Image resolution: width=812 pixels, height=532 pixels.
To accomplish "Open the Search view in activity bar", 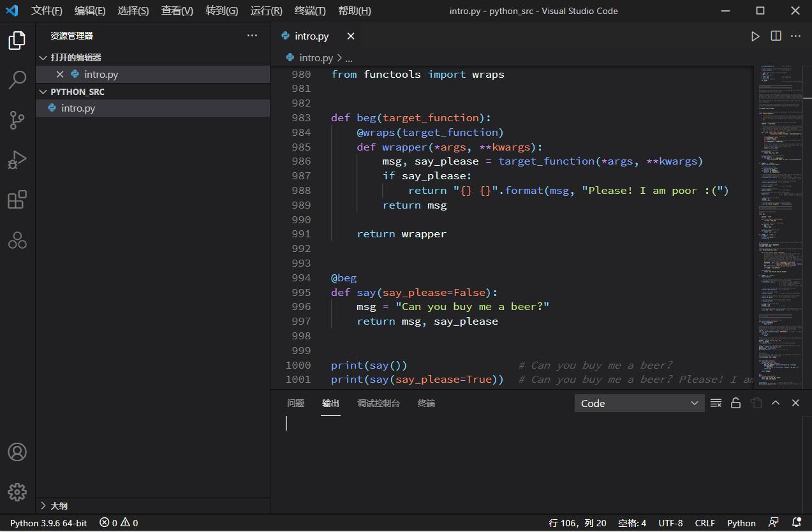I will (17, 80).
